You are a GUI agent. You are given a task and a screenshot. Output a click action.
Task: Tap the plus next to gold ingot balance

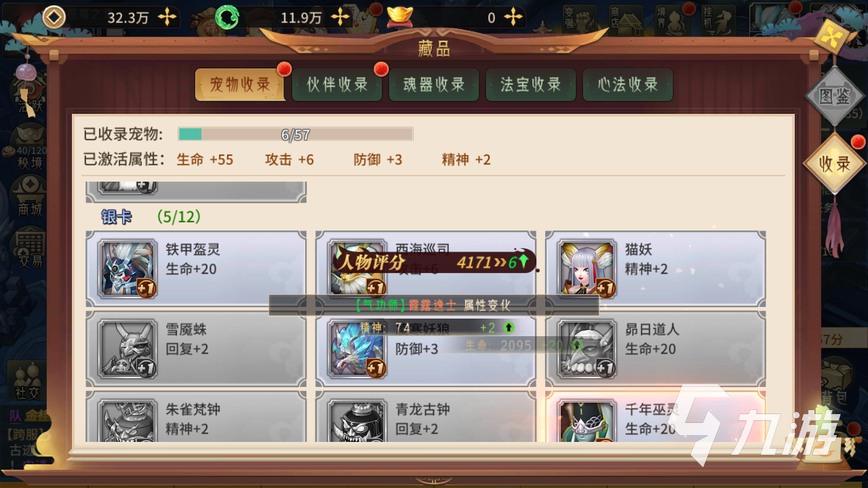[x=514, y=18]
